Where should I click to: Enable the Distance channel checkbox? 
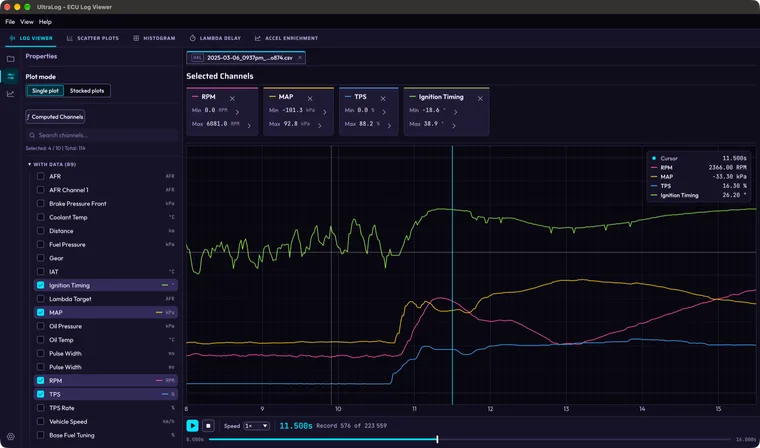(x=41, y=231)
